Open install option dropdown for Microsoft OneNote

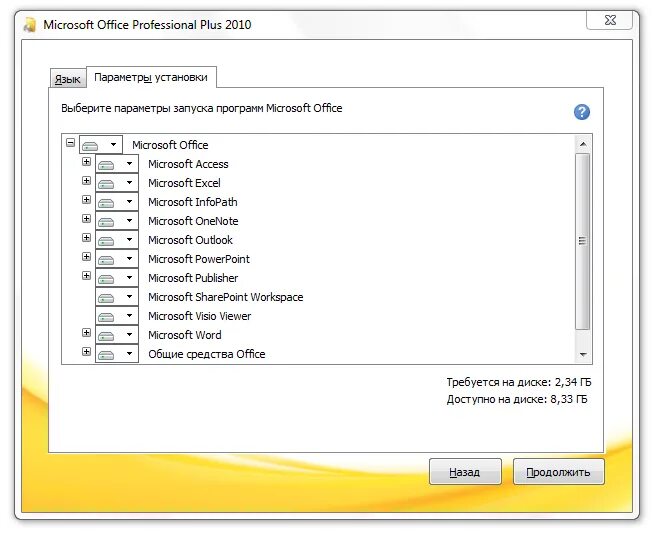click(x=117, y=221)
